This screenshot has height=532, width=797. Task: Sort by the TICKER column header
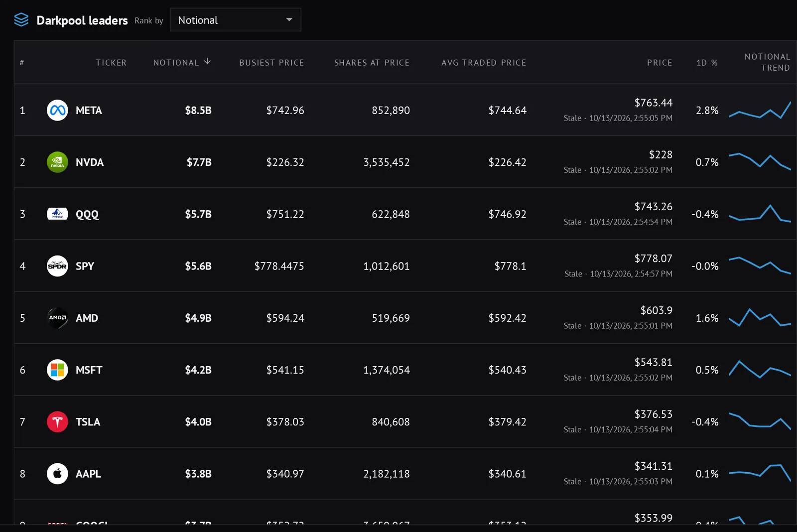111,63
